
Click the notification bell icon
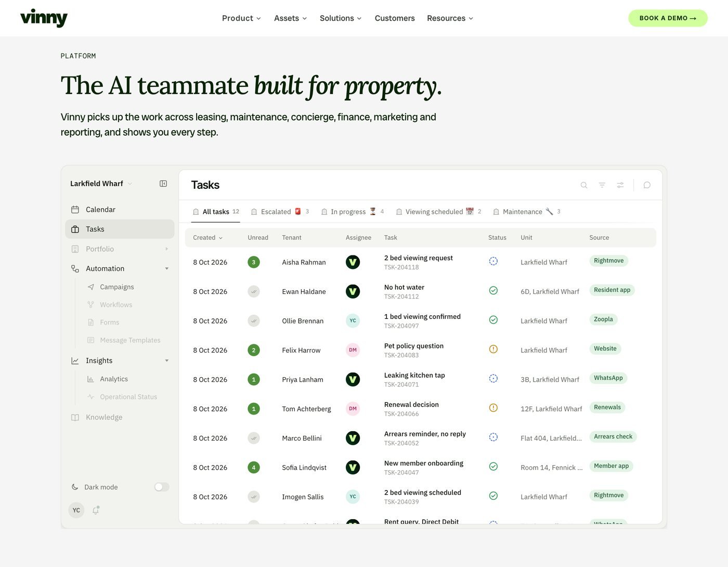[x=96, y=510]
